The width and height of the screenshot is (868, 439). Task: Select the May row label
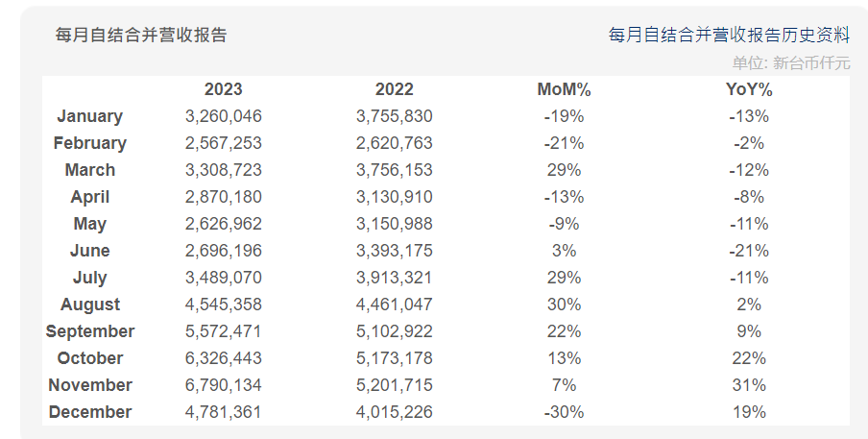pos(89,224)
